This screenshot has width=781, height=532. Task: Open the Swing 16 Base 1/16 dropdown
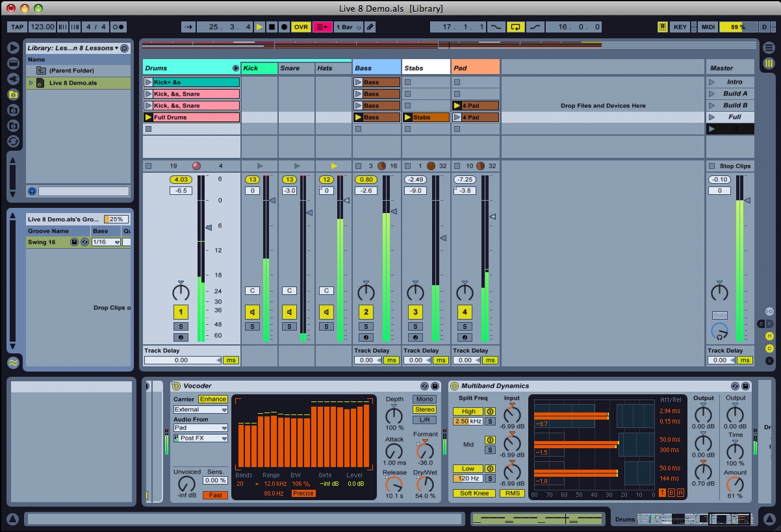(107, 242)
